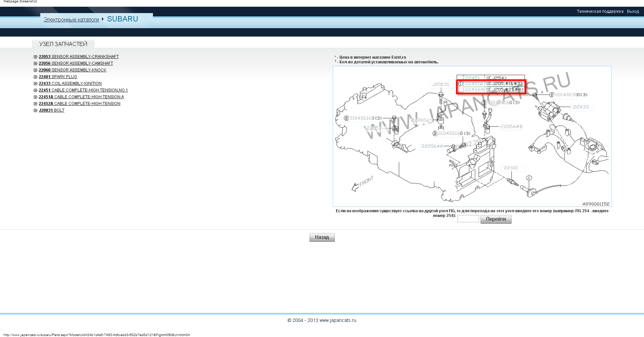Open the УЗЕЛ ЗАПЧАСТЕЙ tab
The height and width of the screenshot is (337, 644).
coord(63,44)
